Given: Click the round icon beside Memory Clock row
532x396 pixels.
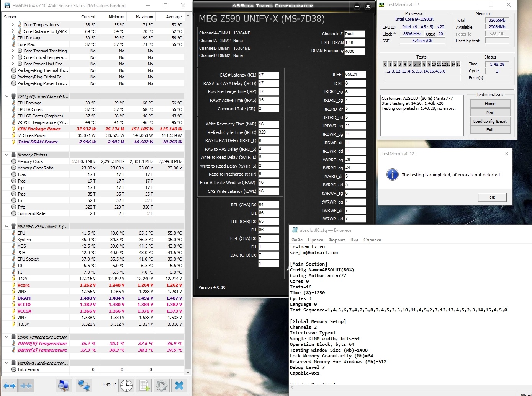Looking at the screenshot, I should tap(14, 161).
